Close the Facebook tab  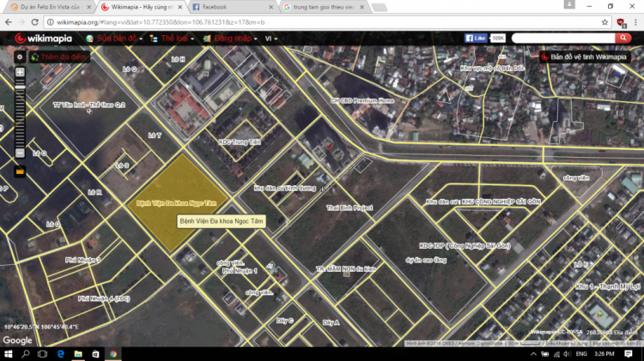tap(270, 7)
